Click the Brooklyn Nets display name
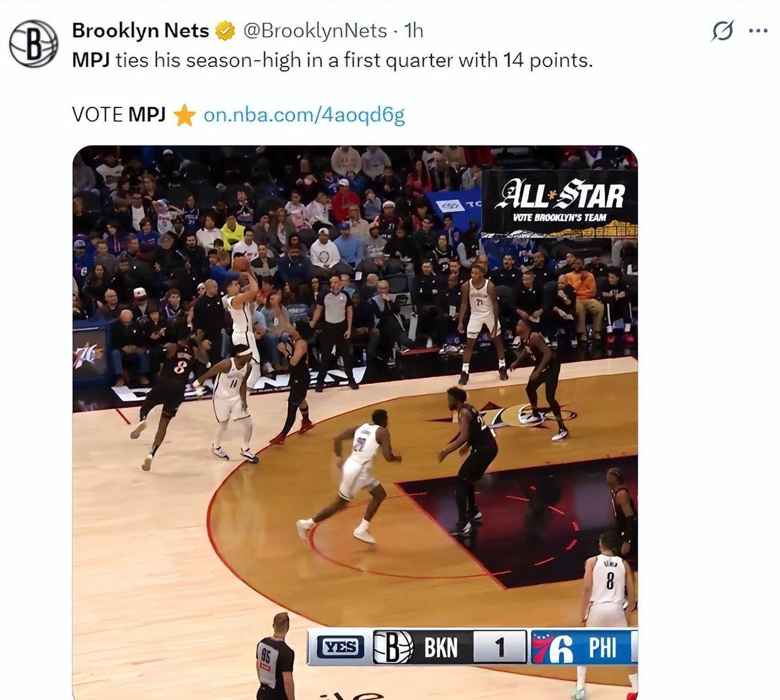780x700 pixels. [141, 30]
